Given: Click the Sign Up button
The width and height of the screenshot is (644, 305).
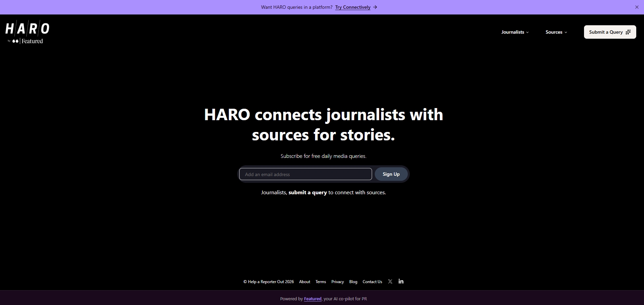Looking at the screenshot, I should coord(391,174).
